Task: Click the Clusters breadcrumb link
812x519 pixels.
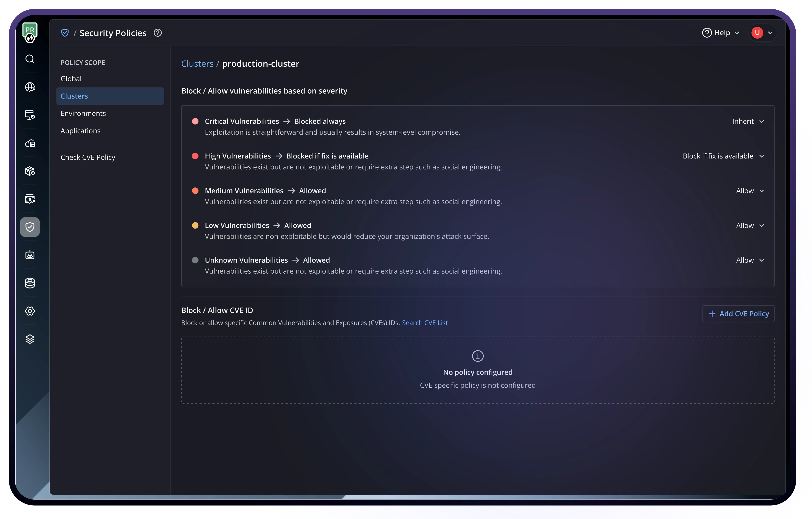Action: click(197, 64)
